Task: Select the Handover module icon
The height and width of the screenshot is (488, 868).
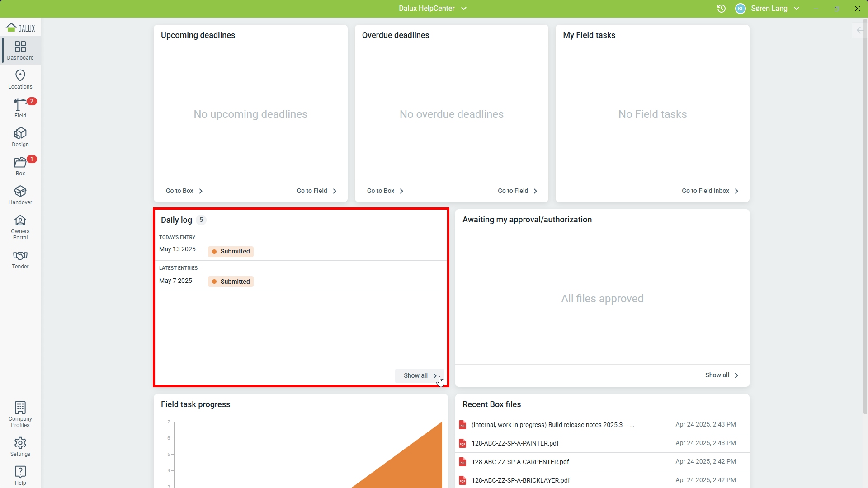Action: click(x=20, y=195)
